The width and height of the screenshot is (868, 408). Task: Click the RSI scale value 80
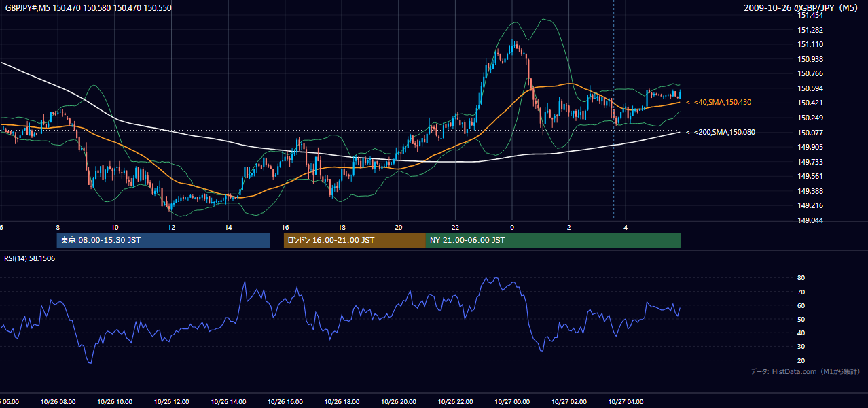pos(801,278)
